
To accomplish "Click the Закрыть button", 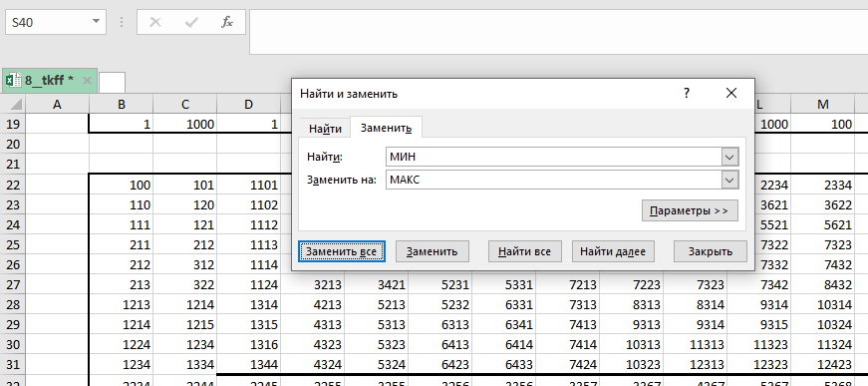I will coord(711,251).
